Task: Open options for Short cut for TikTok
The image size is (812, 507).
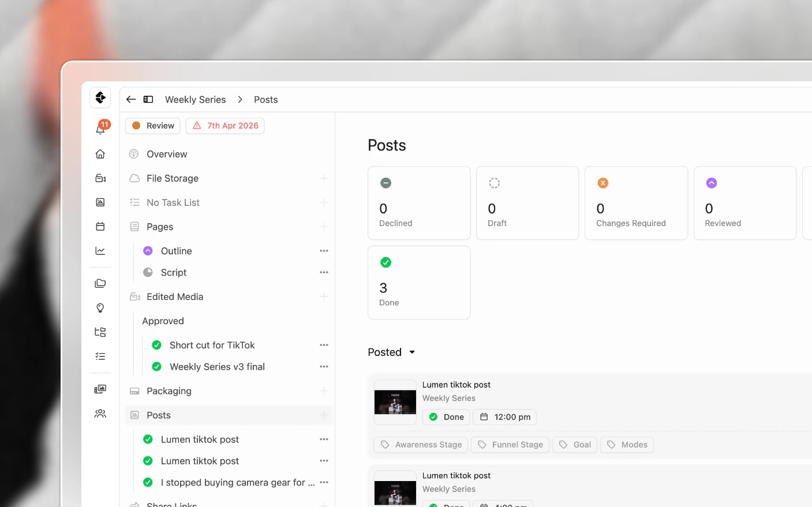Action: click(324, 345)
